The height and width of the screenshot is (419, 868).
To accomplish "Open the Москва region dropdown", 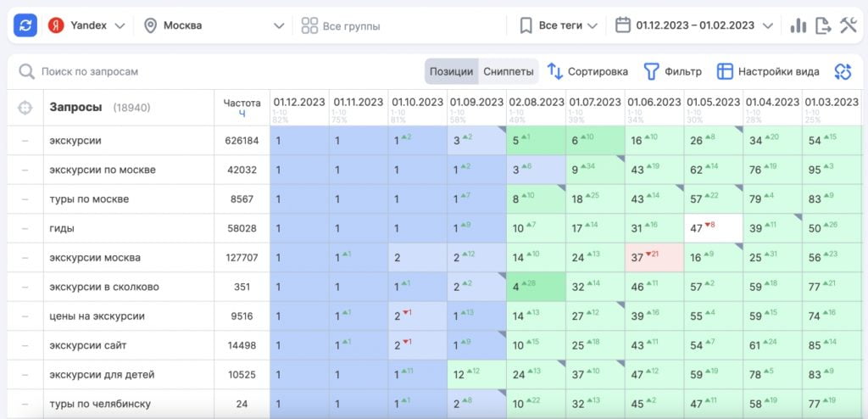I will pyautogui.click(x=214, y=25).
